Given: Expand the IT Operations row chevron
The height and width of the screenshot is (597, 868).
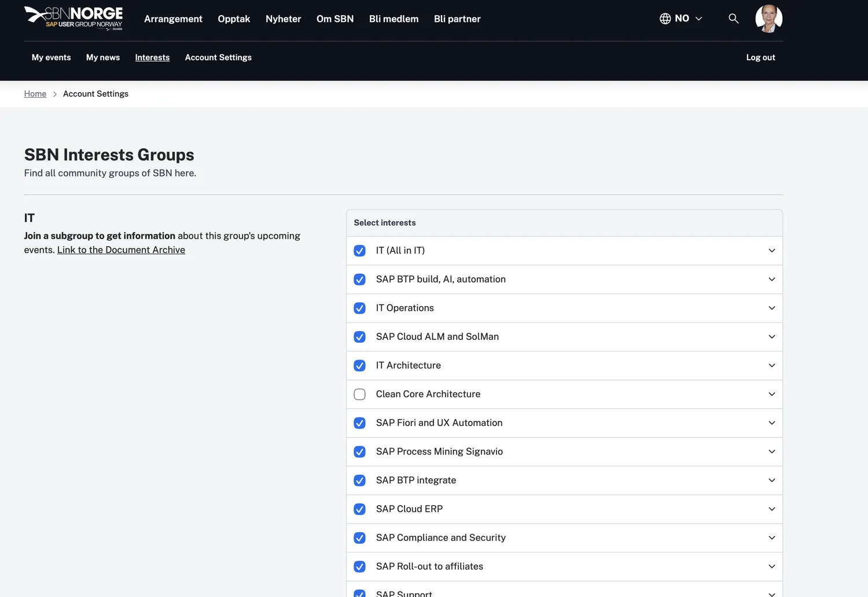Looking at the screenshot, I should (x=771, y=308).
